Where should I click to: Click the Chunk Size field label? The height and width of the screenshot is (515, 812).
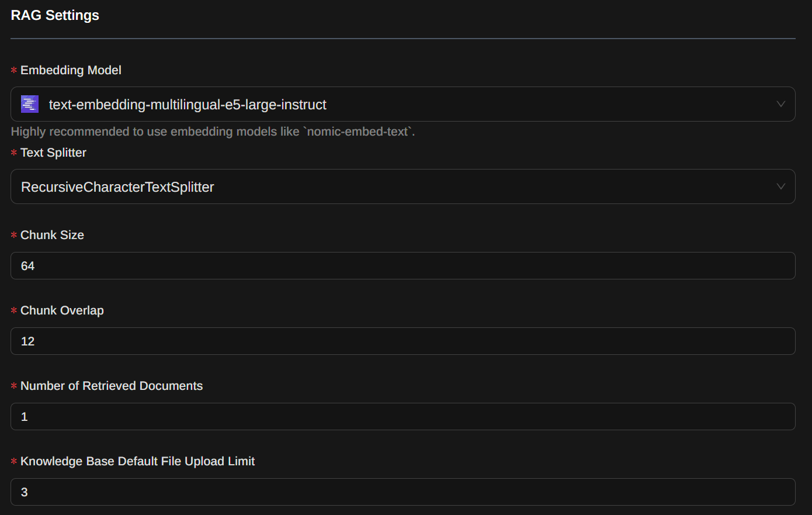tap(52, 235)
